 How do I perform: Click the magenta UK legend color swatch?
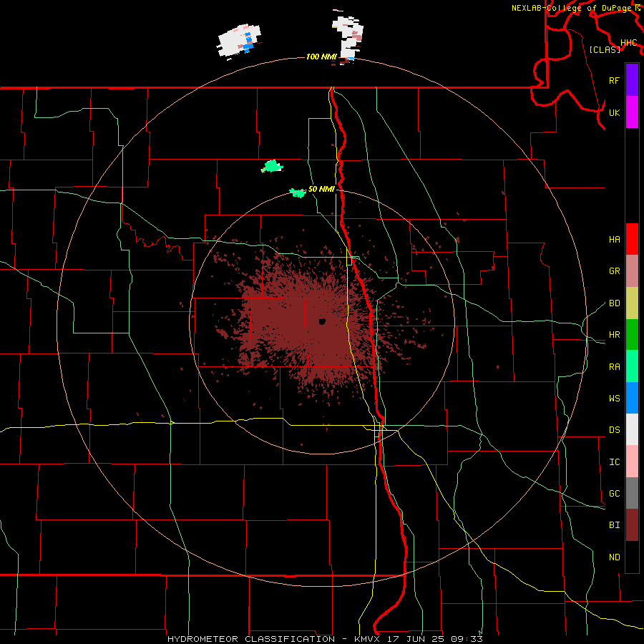[632, 112]
